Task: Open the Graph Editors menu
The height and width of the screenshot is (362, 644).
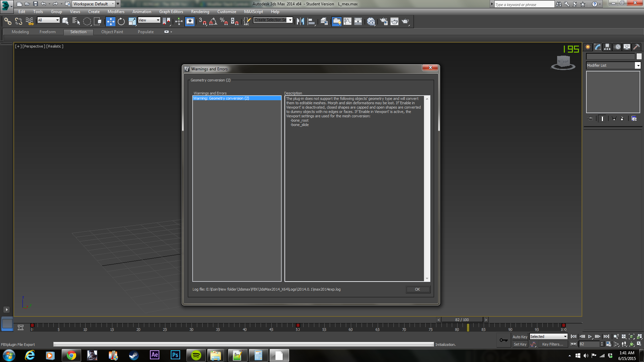Action: point(171,12)
